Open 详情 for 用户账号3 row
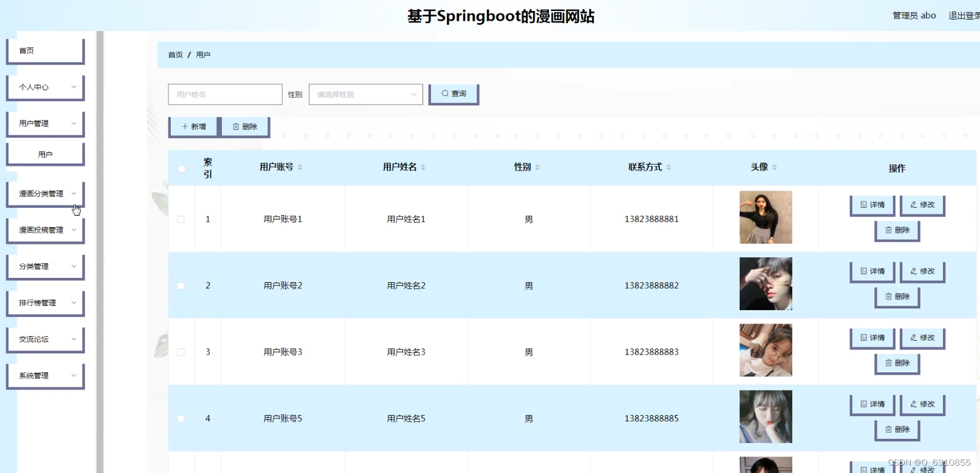The image size is (980, 473). [x=872, y=337]
